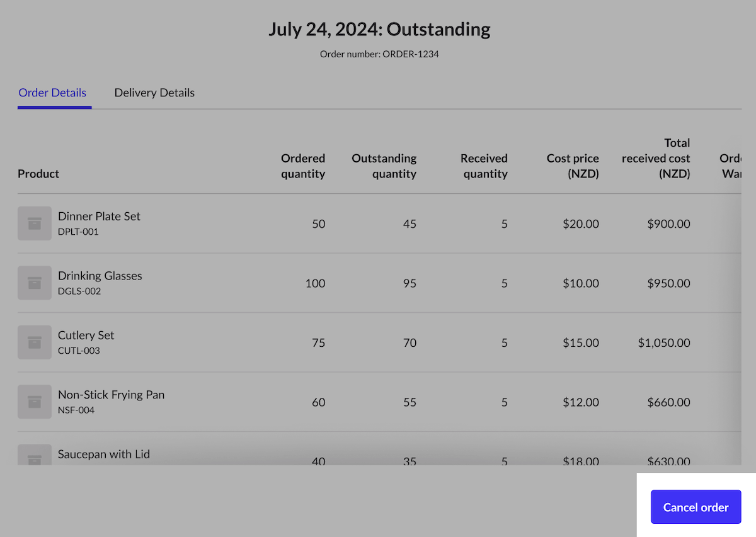Click the Ordered quantity column header

click(303, 166)
